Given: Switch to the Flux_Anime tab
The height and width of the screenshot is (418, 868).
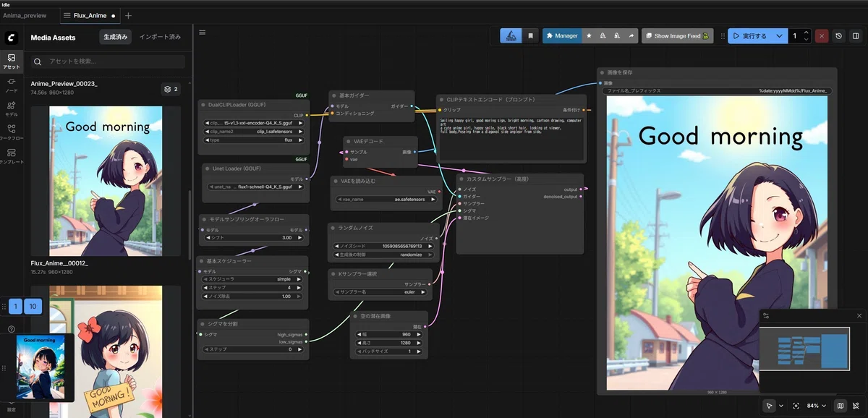Looking at the screenshot, I should [90, 15].
